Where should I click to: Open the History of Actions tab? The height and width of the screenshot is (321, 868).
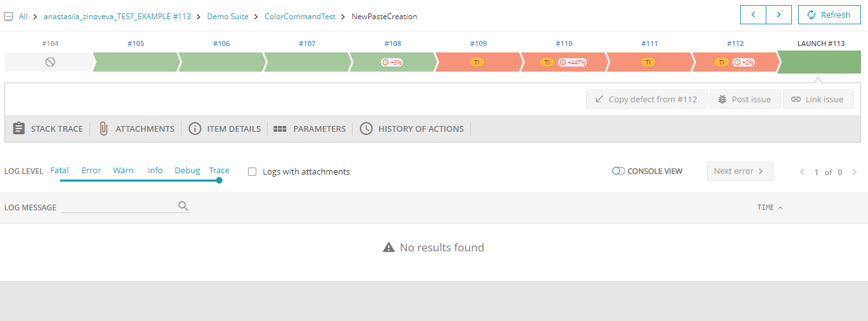tap(412, 129)
